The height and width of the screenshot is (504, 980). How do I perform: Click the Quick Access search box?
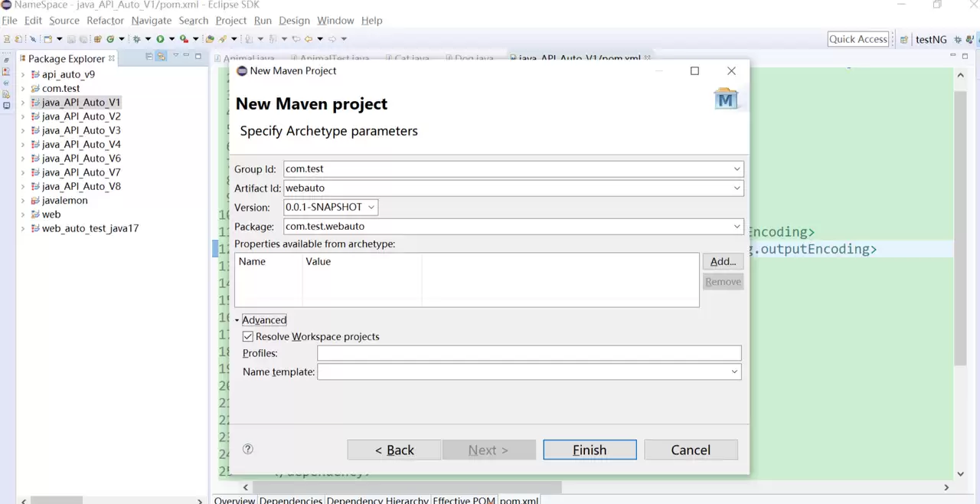tap(858, 39)
